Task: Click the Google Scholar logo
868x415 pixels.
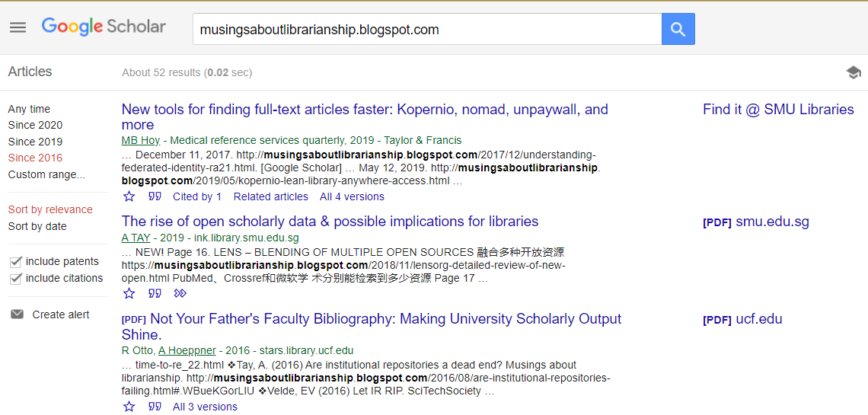Action: coord(104,27)
